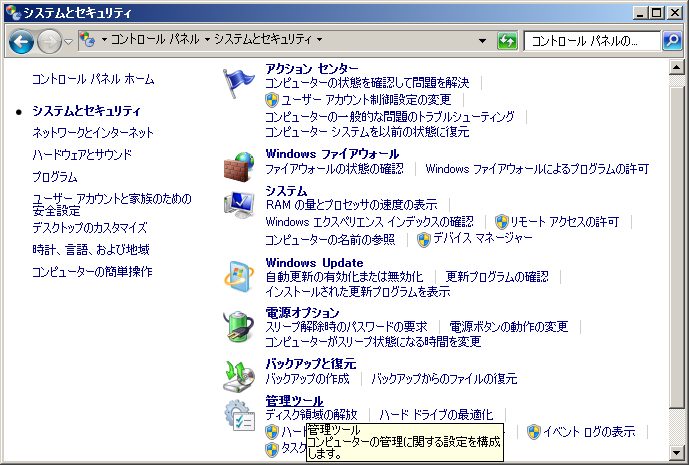Click shield icon beside デバイス マネージャー
Viewport: 689px width, 465px height.
coord(424,240)
